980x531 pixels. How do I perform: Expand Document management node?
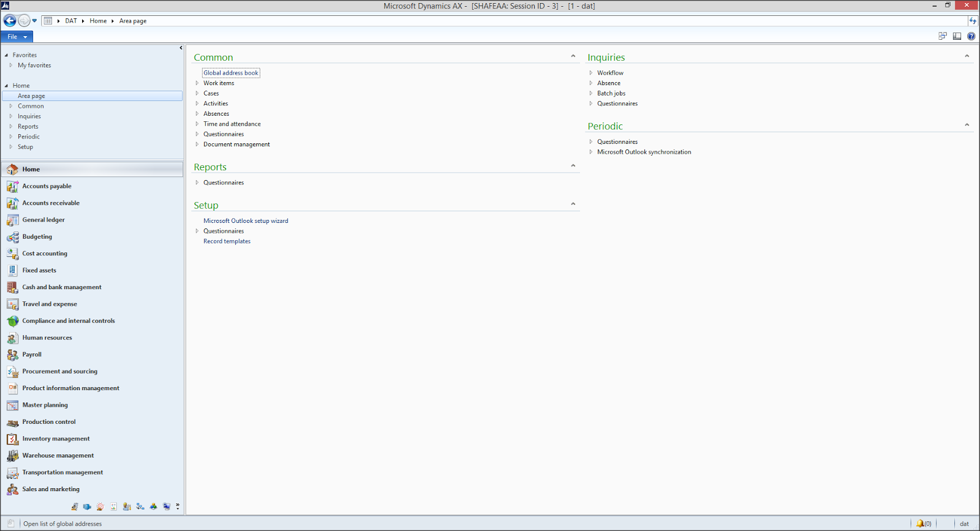coord(197,145)
